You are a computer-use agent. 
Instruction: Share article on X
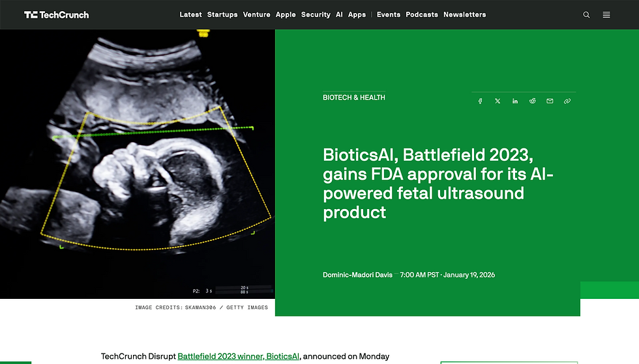coord(498,101)
